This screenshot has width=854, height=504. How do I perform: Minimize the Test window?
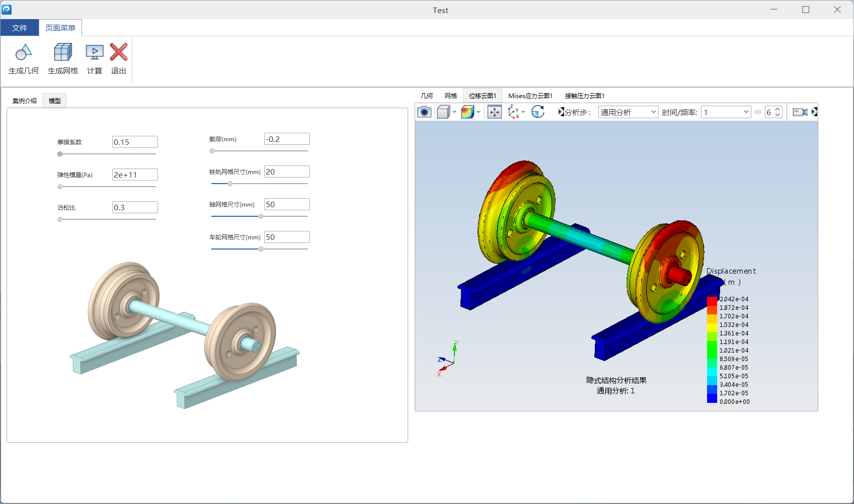pyautogui.click(x=774, y=10)
